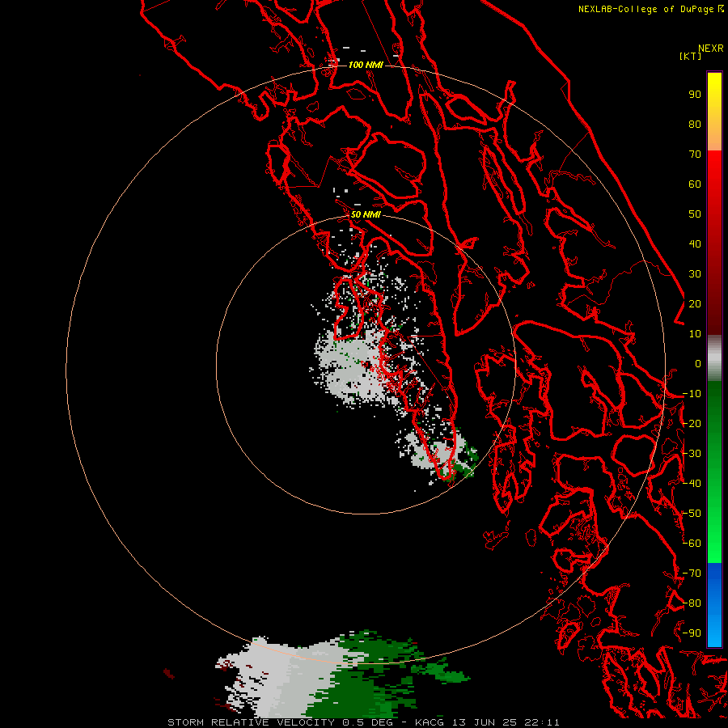Pick the red segment of the color bar
The image size is (728, 728).
[x=714, y=243]
